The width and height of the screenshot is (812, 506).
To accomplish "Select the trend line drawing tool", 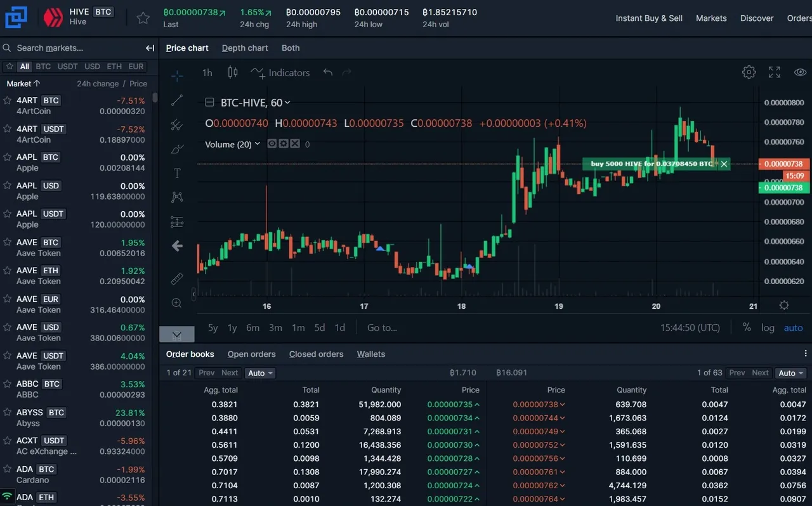I will (x=177, y=100).
